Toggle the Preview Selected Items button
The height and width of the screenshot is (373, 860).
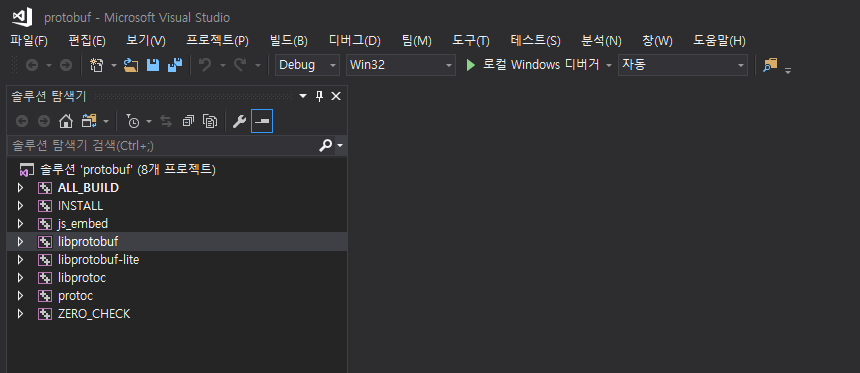(262, 121)
